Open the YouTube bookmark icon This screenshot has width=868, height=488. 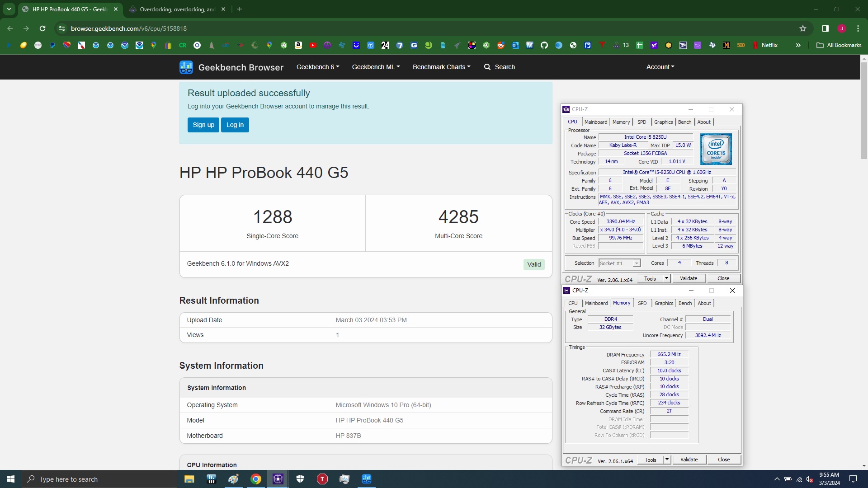point(313,45)
